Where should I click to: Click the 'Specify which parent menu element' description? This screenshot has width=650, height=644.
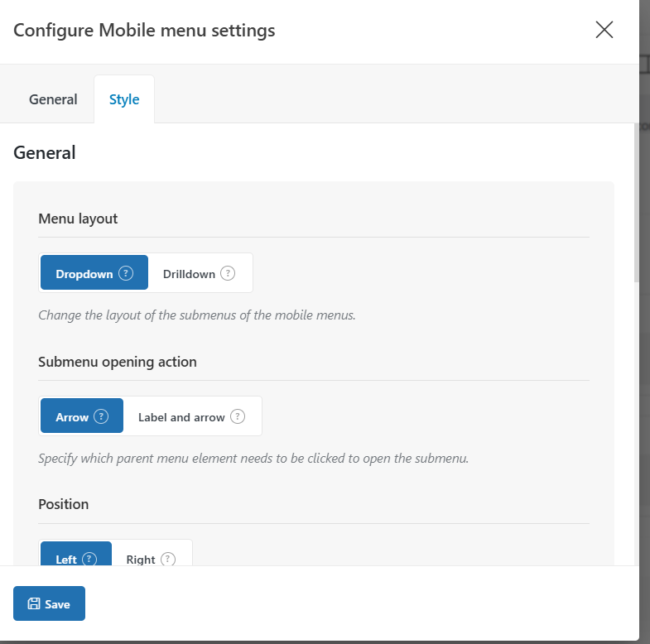click(253, 459)
